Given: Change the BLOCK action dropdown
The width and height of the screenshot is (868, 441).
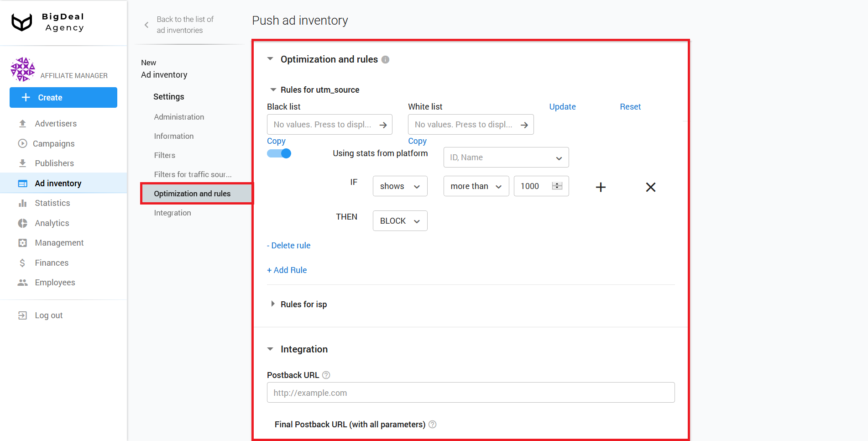Looking at the screenshot, I should click(399, 220).
